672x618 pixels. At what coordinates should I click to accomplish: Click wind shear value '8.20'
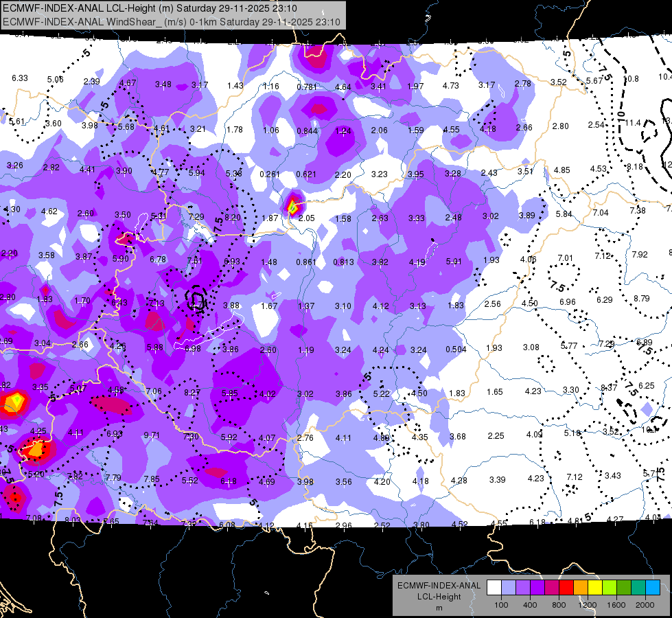(x=233, y=218)
